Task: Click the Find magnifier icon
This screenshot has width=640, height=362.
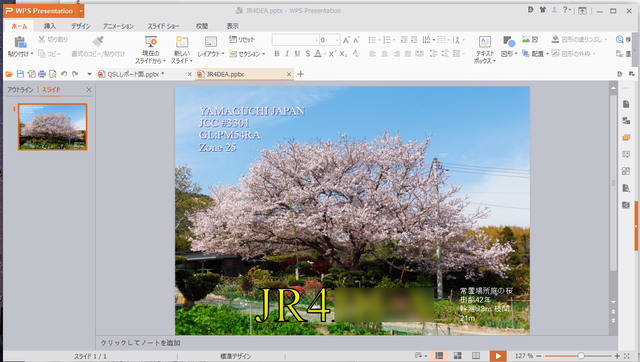Action: click(620, 39)
